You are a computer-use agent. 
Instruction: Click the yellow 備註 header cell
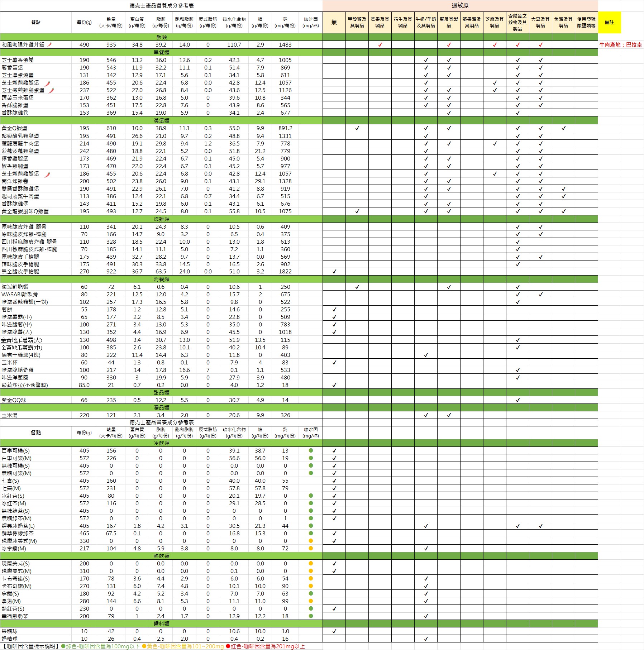pos(609,22)
